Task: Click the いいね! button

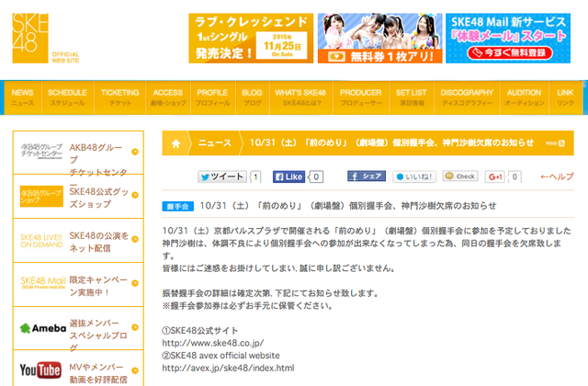Action: [x=414, y=176]
